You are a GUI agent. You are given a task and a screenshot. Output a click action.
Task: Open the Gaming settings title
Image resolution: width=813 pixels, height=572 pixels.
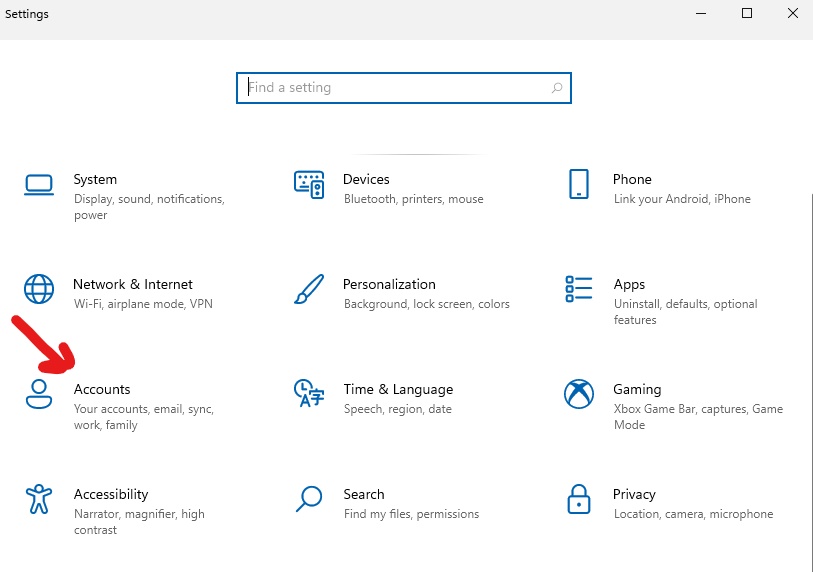coord(637,389)
